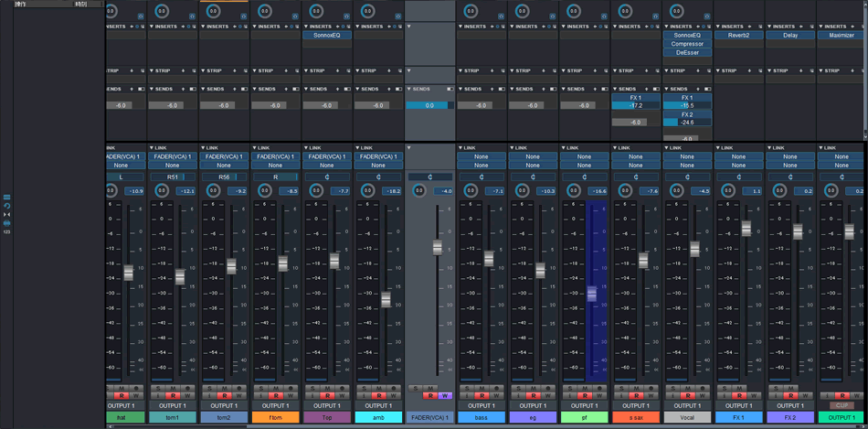The image size is (868, 429).
Task: Select the s sax channel name label
Action: coord(636,418)
